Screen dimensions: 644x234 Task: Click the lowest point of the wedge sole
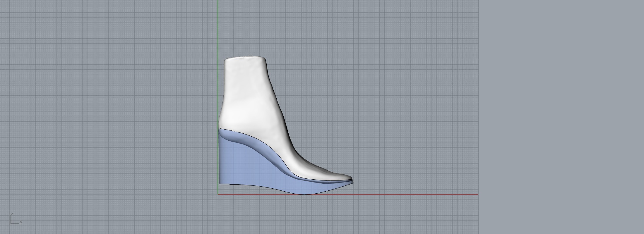pyautogui.click(x=304, y=194)
